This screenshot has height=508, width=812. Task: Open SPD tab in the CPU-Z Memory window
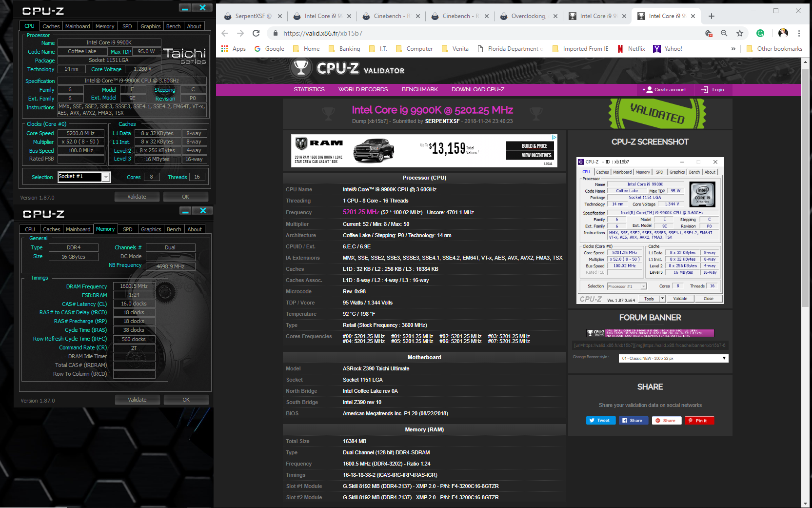[x=128, y=229]
